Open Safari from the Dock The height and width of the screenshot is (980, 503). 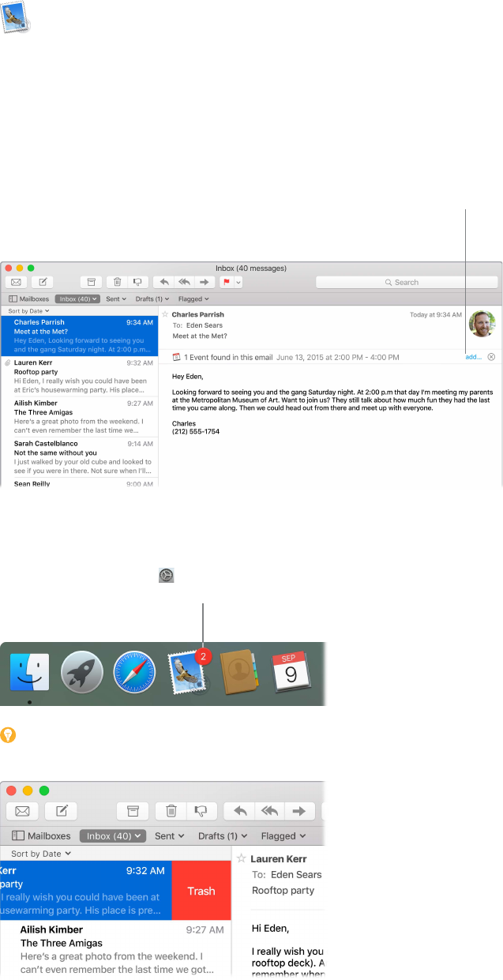[134, 672]
